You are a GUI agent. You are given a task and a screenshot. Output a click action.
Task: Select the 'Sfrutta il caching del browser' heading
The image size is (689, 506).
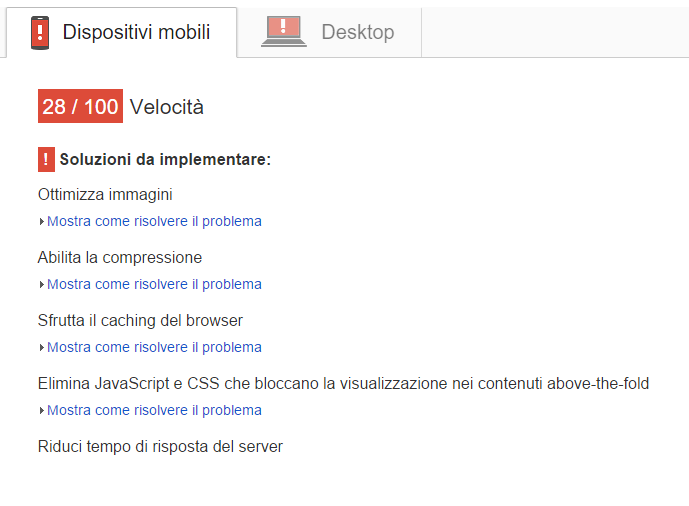click(140, 321)
